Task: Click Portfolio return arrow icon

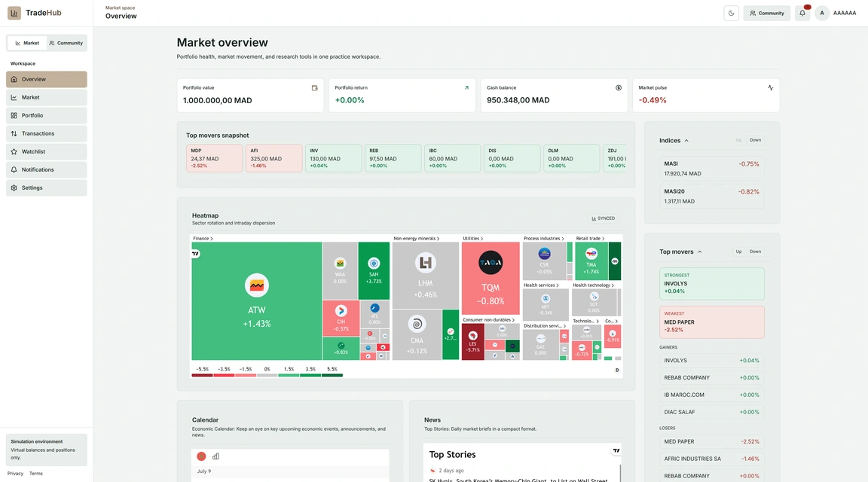Action: coord(466,88)
